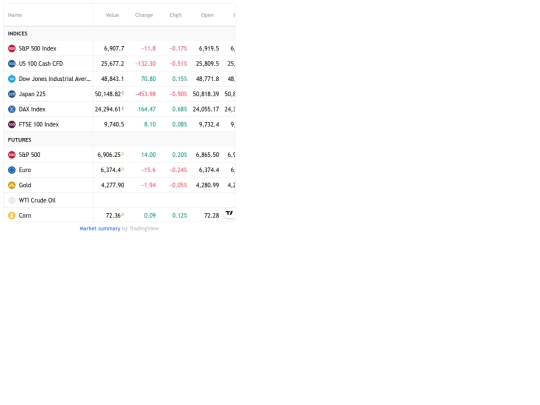Open the Market summary link
540x405 pixels.
[100, 229]
